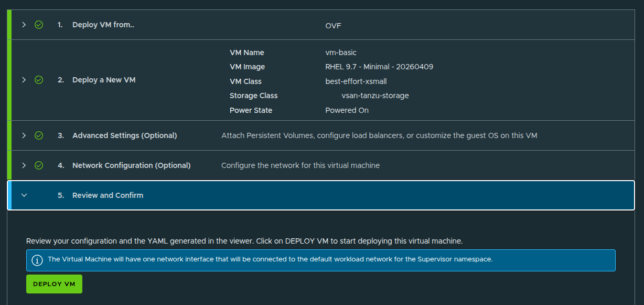The width and height of the screenshot is (644, 305).
Task: Open the Network Configuration (Optional) step
Action: click(131, 165)
